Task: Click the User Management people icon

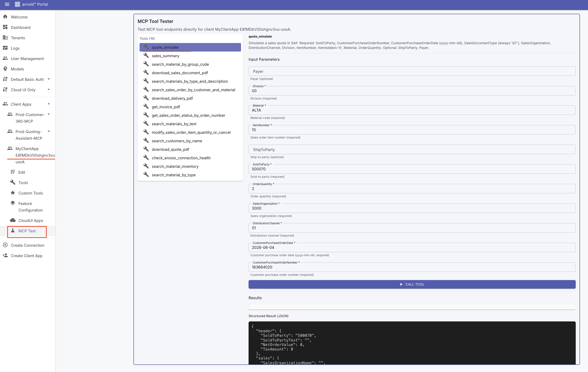Action: pyautogui.click(x=5, y=58)
